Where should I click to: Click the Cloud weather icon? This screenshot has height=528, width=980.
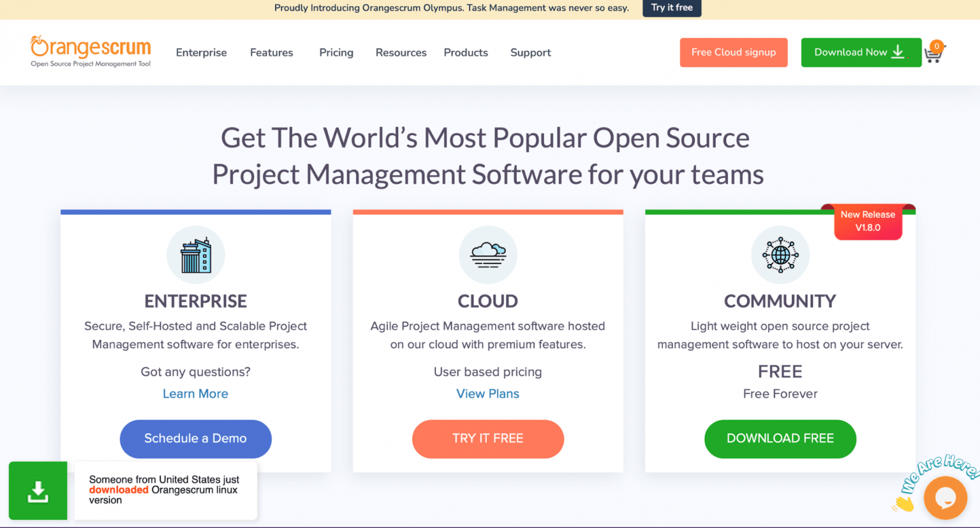click(487, 254)
